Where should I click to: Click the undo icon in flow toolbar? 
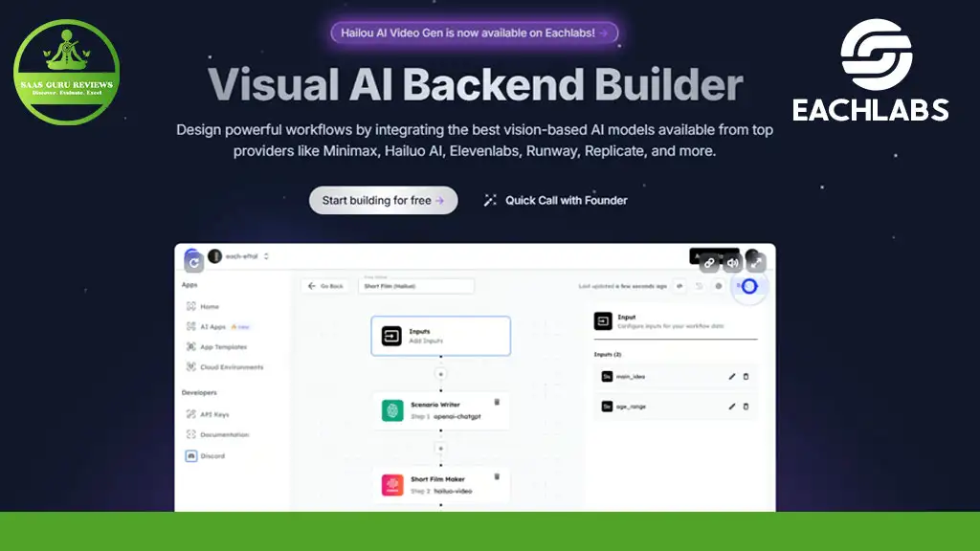[699, 286]
